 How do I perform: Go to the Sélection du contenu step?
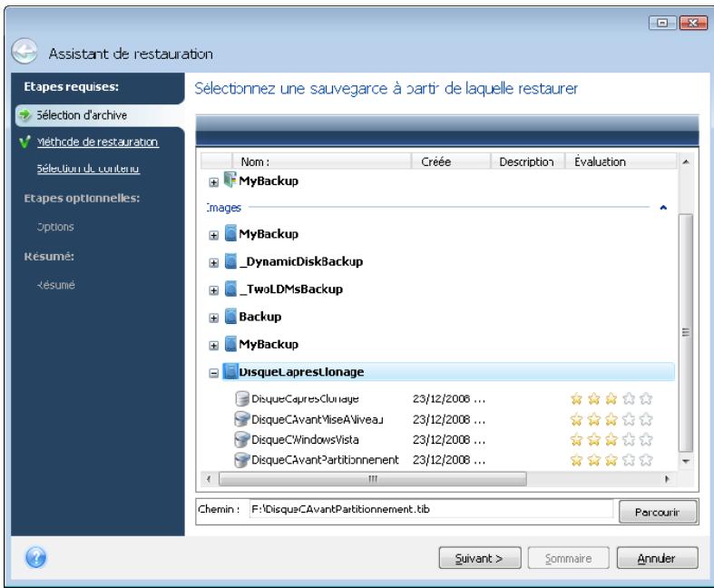pos(88,169)
